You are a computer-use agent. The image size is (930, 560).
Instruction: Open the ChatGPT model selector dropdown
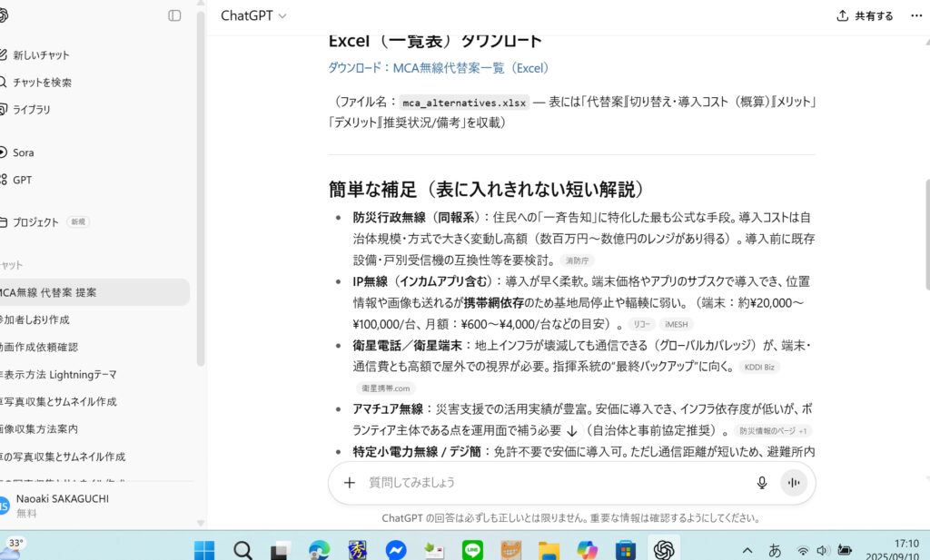tap(253, 16)
